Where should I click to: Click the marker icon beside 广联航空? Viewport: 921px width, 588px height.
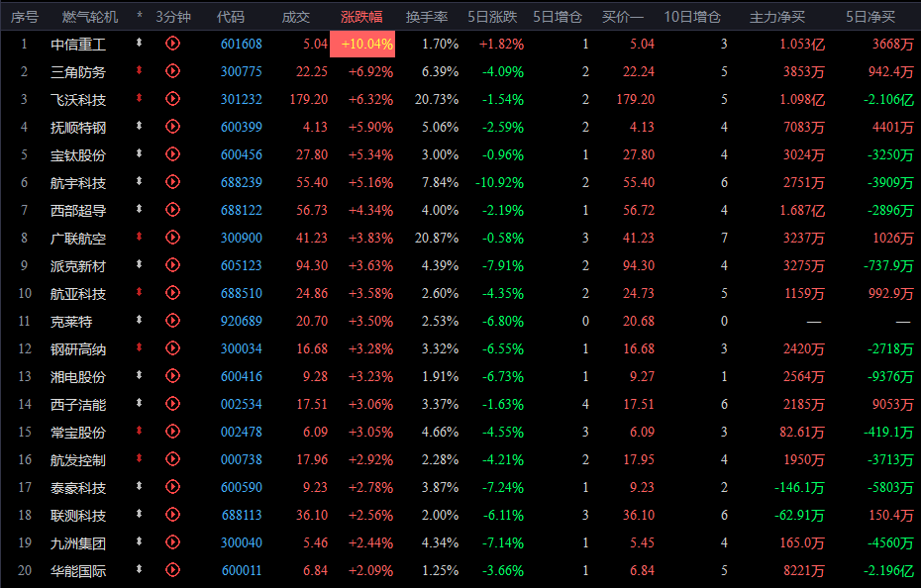click(140, 238)
